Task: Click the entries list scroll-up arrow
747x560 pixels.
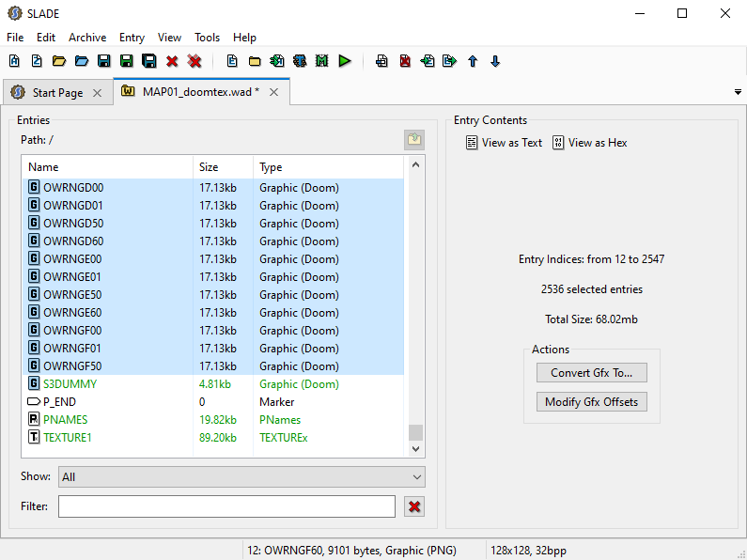Action: pyautogui.click(x=416, y=165)
